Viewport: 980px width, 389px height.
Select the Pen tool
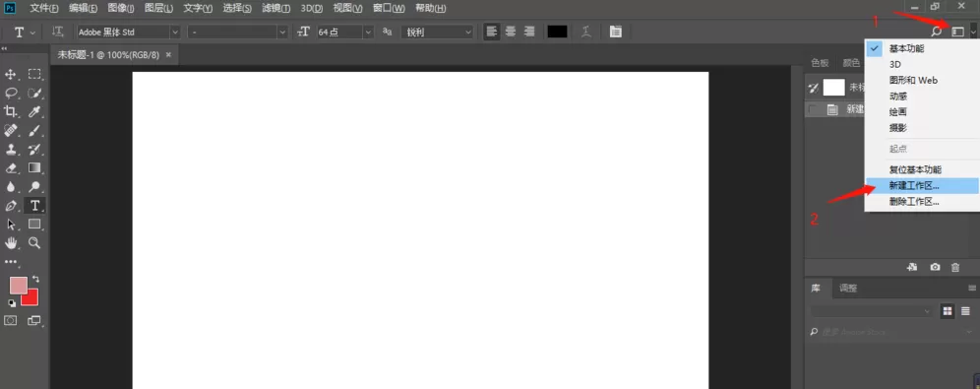[x=11, y=205]
